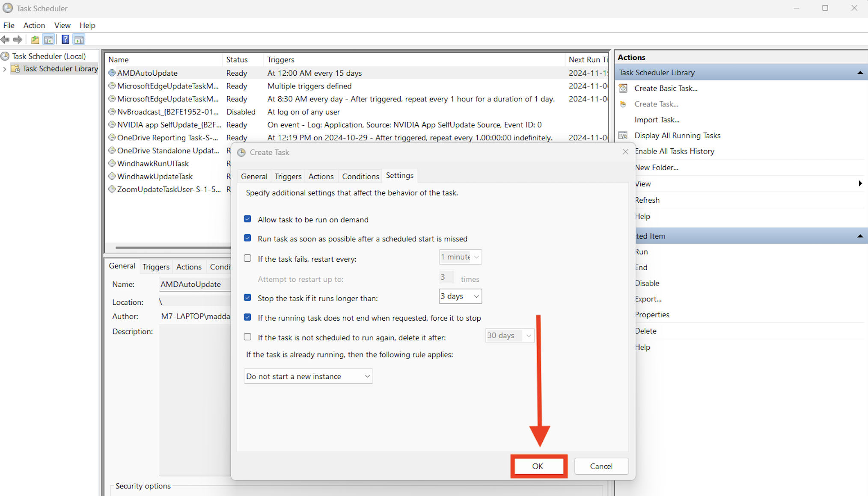868x496 pixels.
Task: Check delete task if not scheduled again
Action: click(x=247, y=337)
